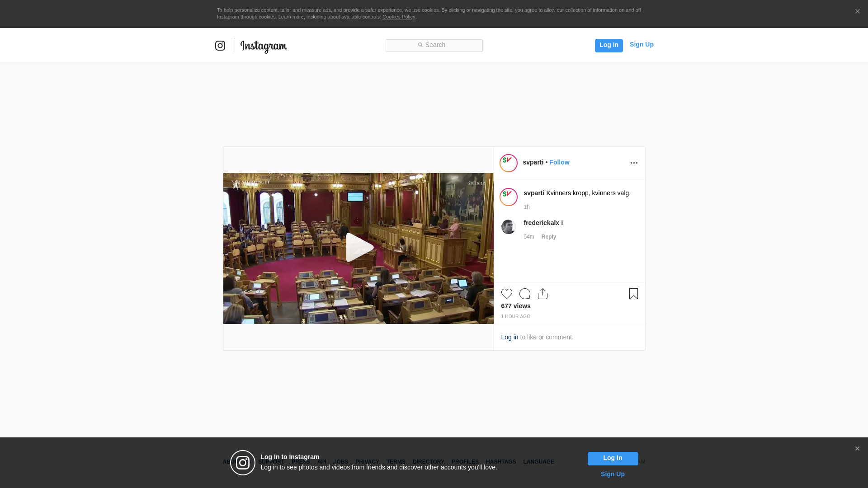868x488 pixels.
Task: Click svparti username in the caption
Action: coord(534,193)
